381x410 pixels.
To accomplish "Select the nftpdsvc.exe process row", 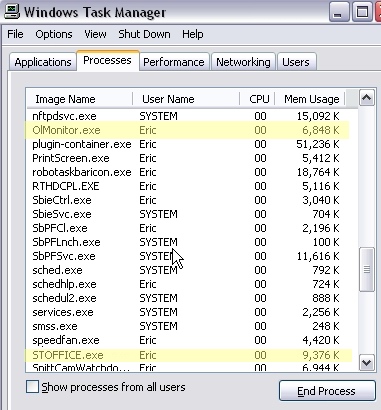I will pos(187,116).
